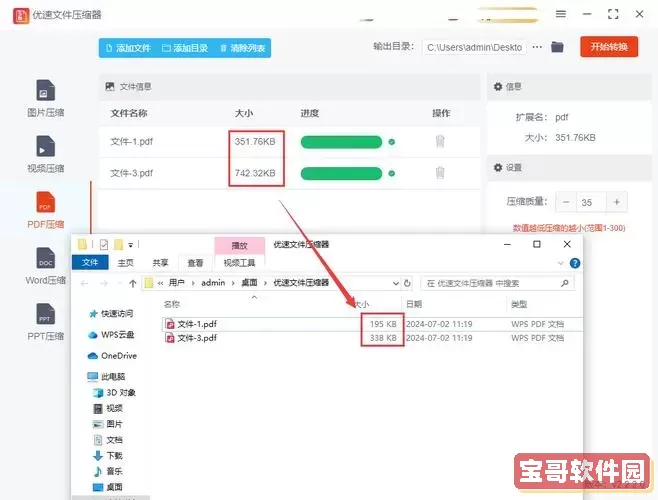Image resolution: width=658 pixels, height=500 pixels.
Task: Click the progress bar of 文件-3.pdf
Action: pos(341,173)
